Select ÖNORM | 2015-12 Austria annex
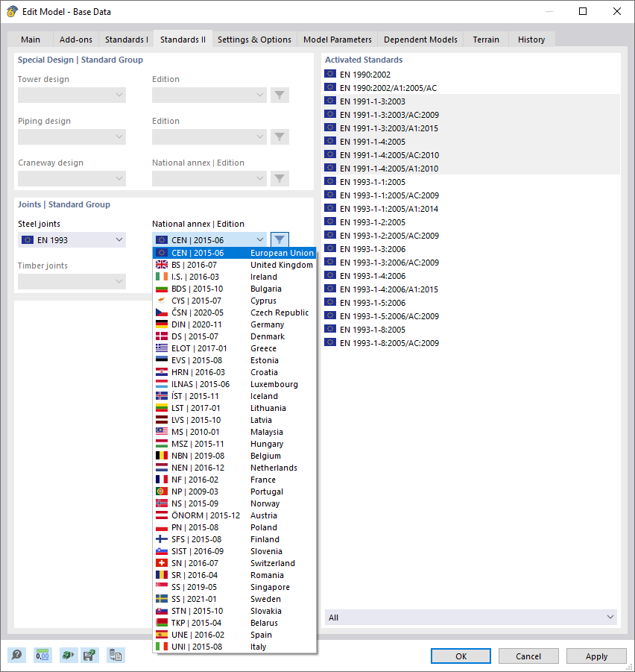The image size is (635, 672). pyautogui.click(x=234, y=515)
